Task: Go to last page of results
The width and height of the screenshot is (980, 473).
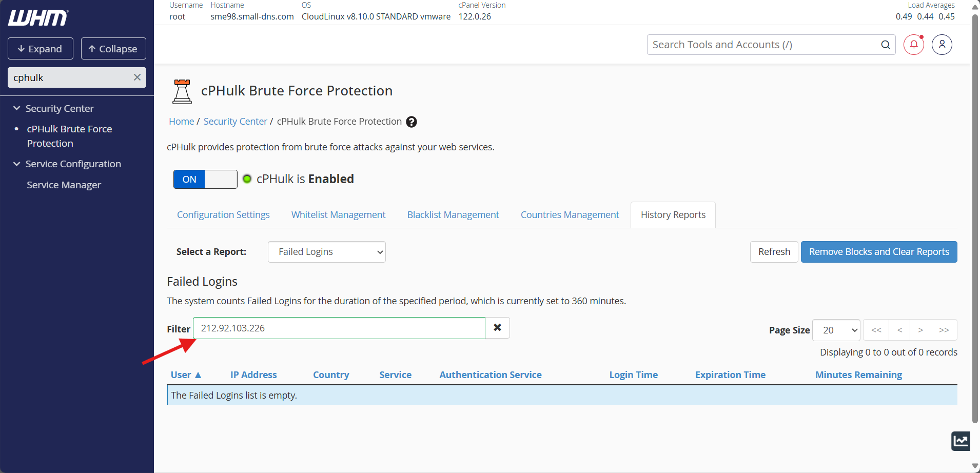Action: [x=944, y=330]
